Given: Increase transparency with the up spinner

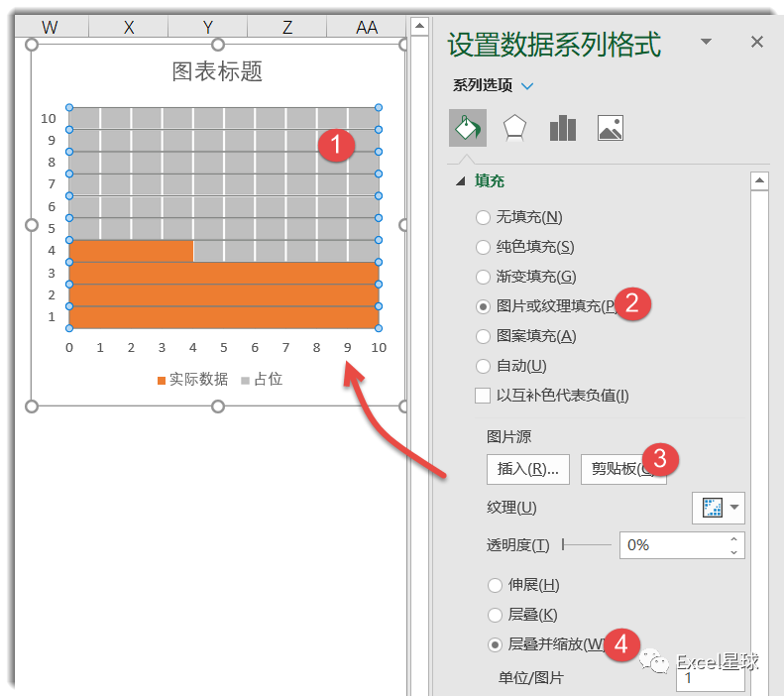Looking at the screenshot, I should [x=733, y=539].
